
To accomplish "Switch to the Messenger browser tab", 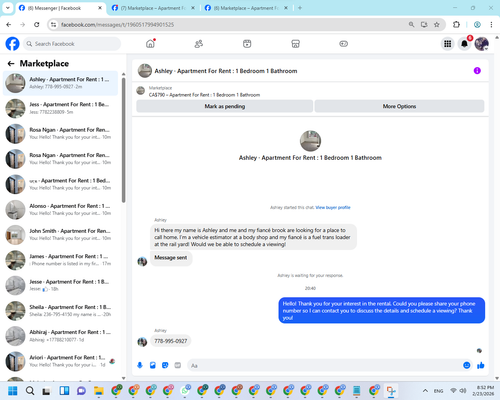I will tap(61, 8).
